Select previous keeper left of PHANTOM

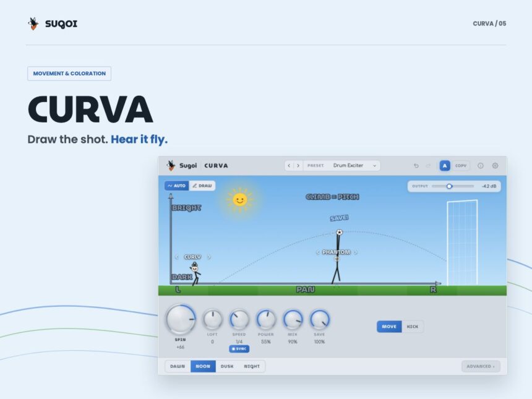coord(317,252)
